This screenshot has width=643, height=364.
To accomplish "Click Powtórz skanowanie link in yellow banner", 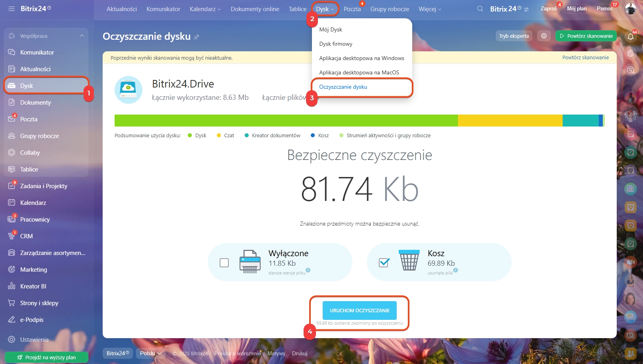I will click(585, 58).
